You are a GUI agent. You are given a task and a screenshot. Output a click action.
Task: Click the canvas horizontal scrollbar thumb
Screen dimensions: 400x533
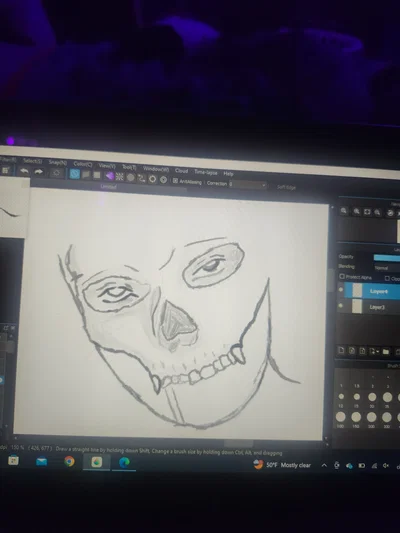238,444
